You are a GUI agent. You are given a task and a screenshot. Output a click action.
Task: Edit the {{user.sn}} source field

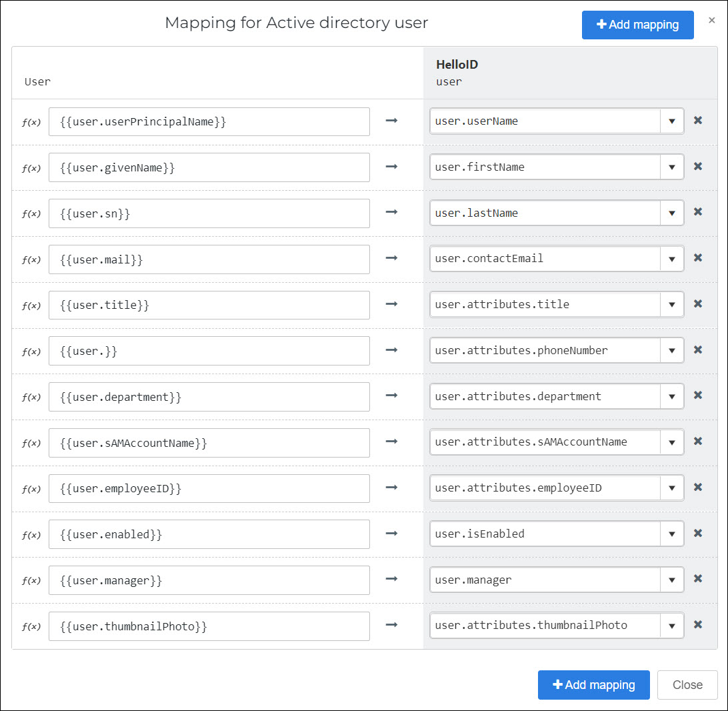(209, 213)
